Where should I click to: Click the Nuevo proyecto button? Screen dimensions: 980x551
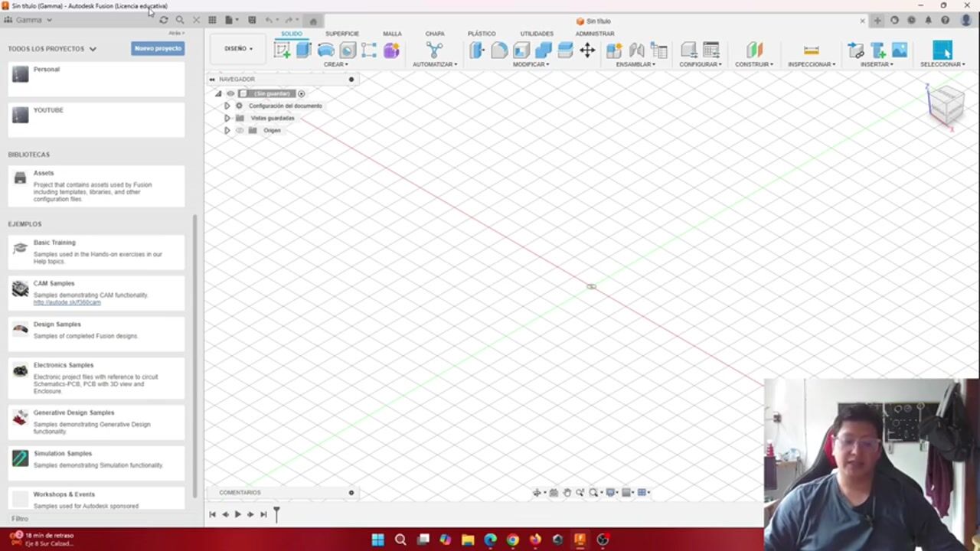(158, 48)
